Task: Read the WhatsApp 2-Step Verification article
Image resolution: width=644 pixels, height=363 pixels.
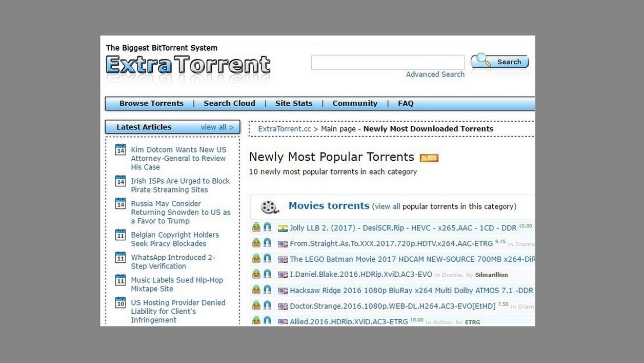Action: (x=173, y=262)
